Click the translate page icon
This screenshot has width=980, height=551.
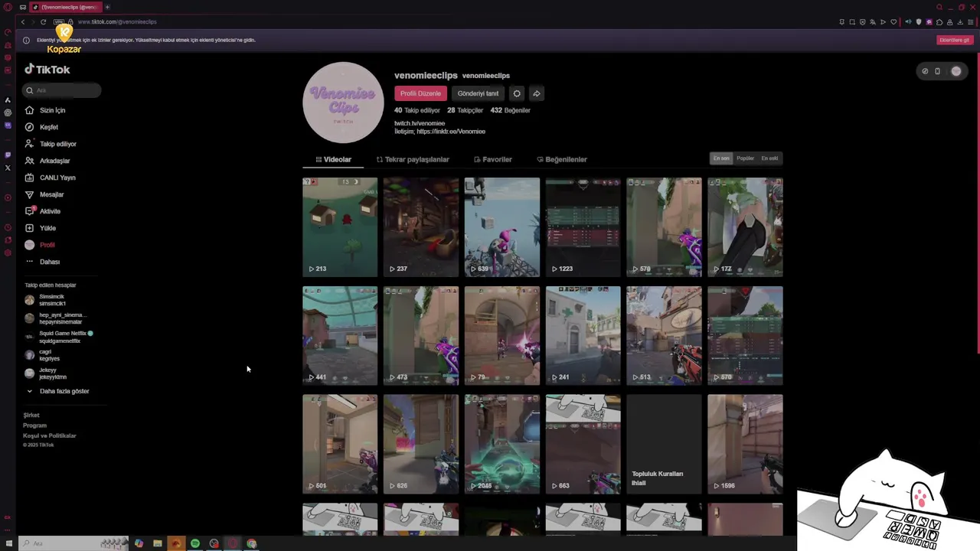tap(873, 22)
